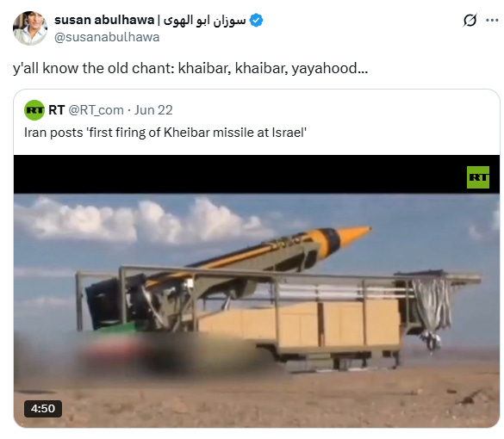
Task: Play the missile launch video
Action: point(257,291)
